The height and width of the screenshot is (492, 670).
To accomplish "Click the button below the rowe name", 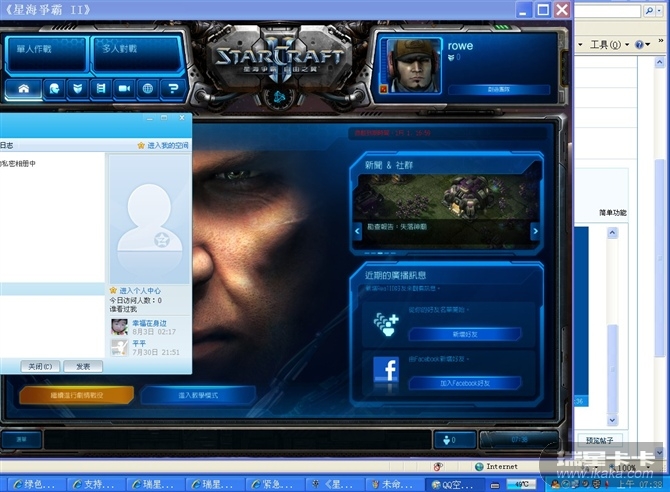I will pos(499,89).
